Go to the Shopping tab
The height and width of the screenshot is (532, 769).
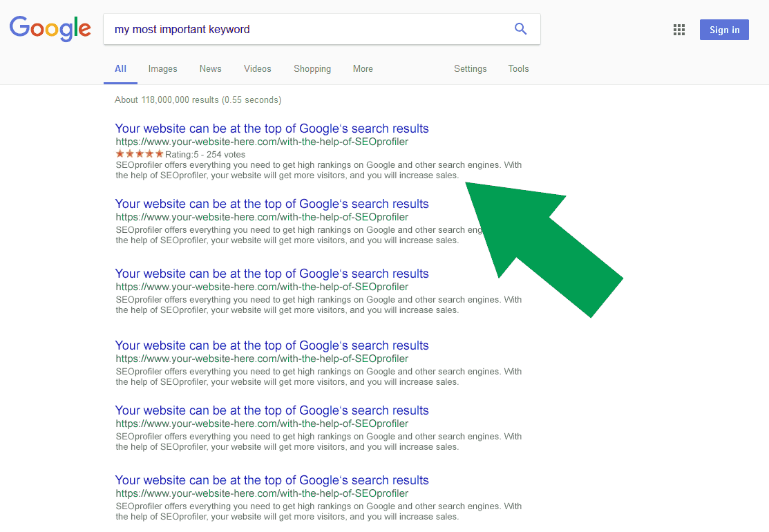click(x=312, y=69)
